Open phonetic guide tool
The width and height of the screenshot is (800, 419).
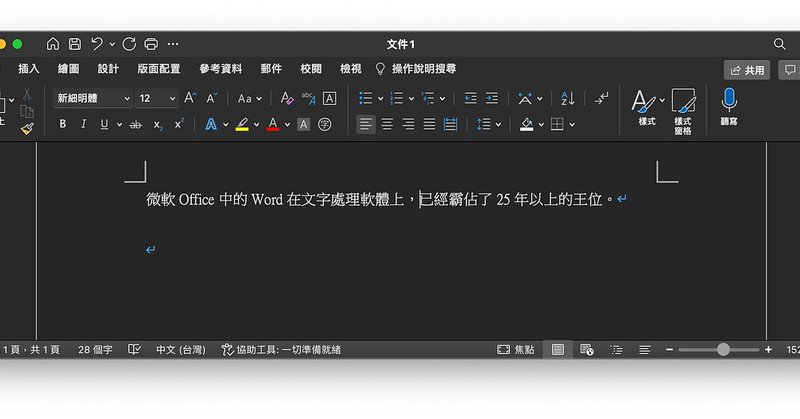click(x=308, y=98)
